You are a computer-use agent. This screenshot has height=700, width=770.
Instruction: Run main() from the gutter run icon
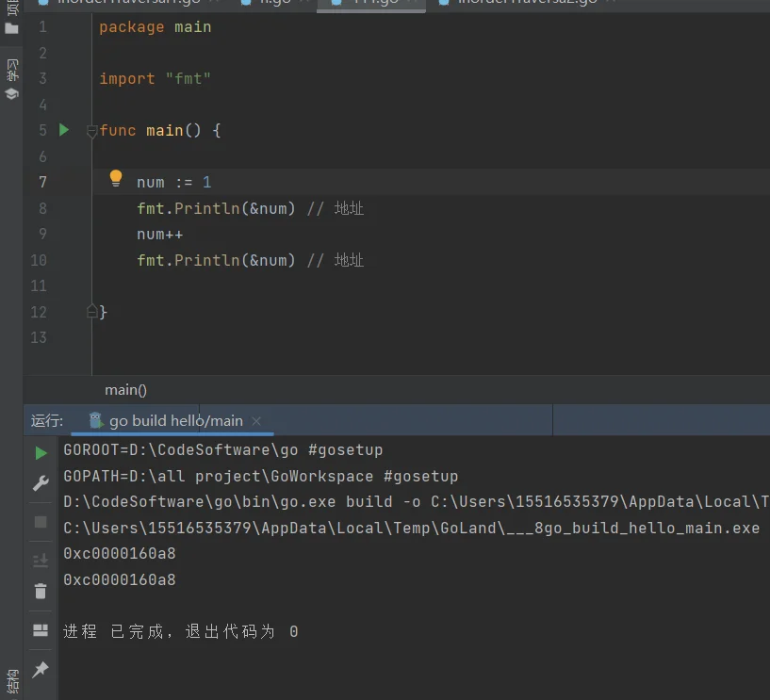(x=64, y=130)
